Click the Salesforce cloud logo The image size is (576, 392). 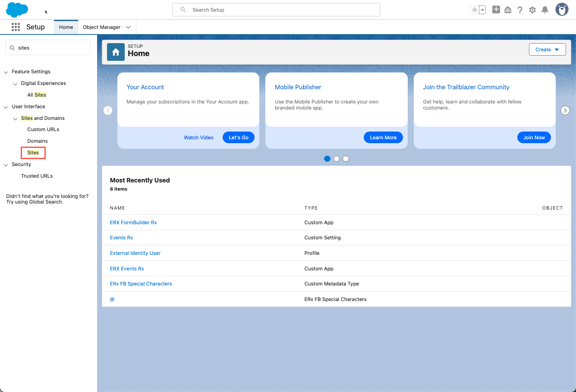tap(17, 9)
